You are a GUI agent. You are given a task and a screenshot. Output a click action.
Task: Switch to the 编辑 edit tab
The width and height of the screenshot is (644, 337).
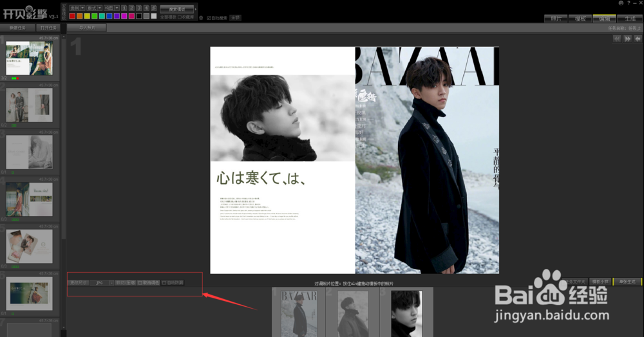pos(604,19)
